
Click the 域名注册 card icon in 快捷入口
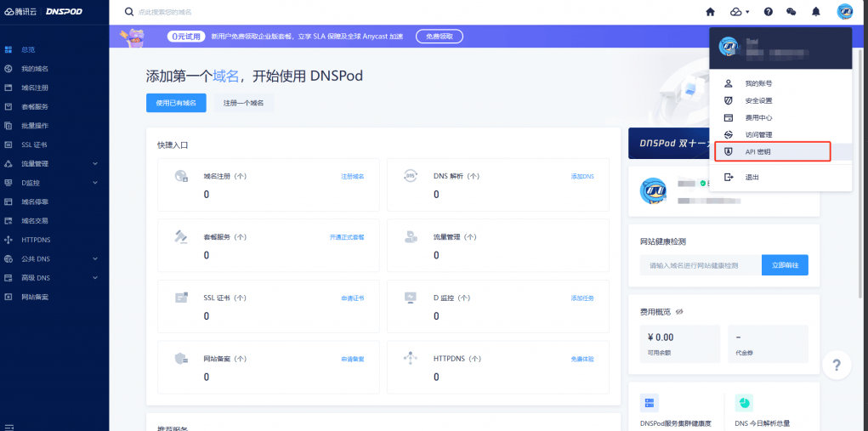tap(181, 177)
